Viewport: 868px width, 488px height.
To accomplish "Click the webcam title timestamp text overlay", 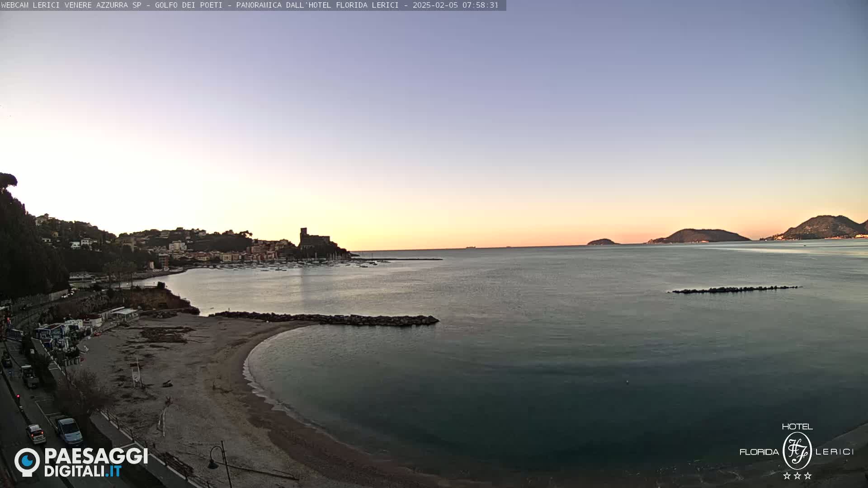I will (x=250, y=5).
